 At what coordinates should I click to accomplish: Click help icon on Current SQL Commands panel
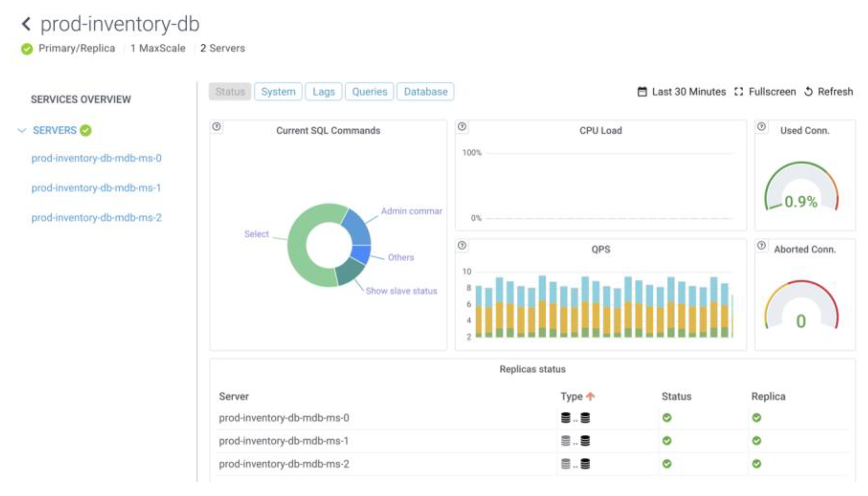(216, 127)
